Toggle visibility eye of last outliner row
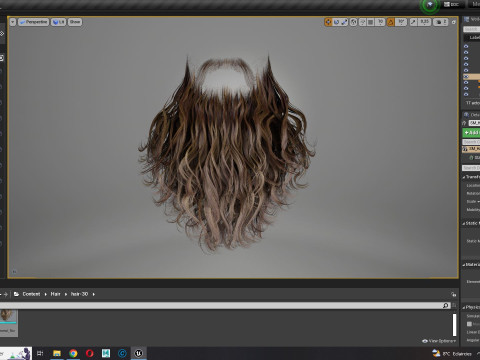Screen dimensions: 480x360 click(x=466, y=94)
